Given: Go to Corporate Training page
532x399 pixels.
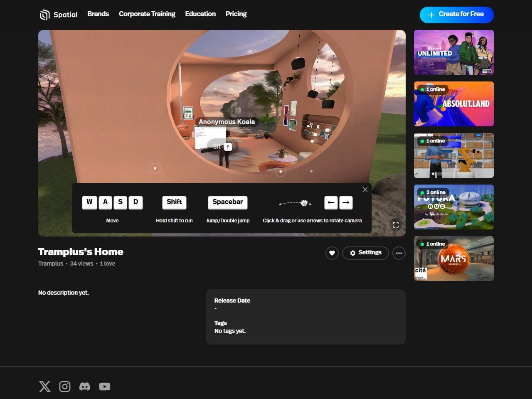Looking at the screenshot, I should (147, 14).
